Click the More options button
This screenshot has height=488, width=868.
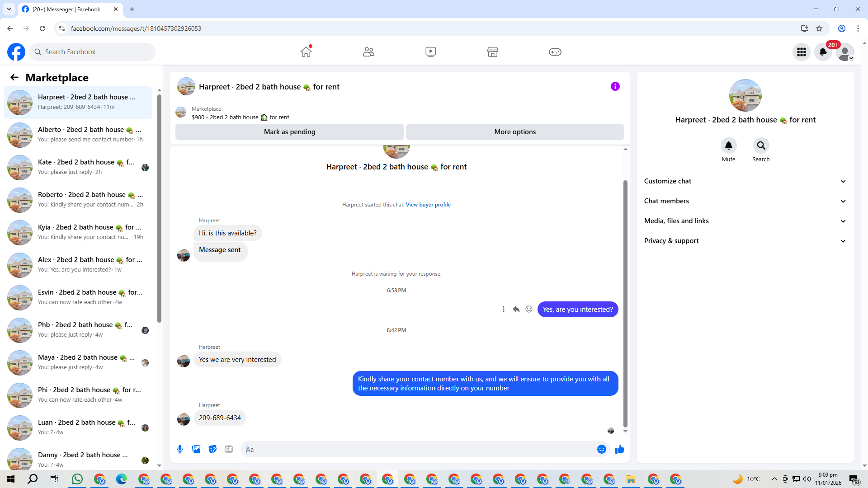coord(515,132)
